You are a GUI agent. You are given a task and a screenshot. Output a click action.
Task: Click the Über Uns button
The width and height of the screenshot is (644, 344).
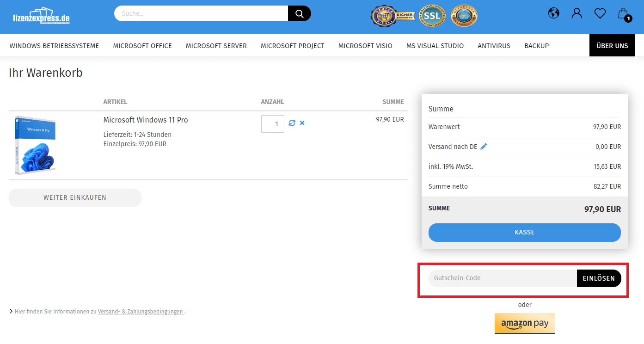612,46
